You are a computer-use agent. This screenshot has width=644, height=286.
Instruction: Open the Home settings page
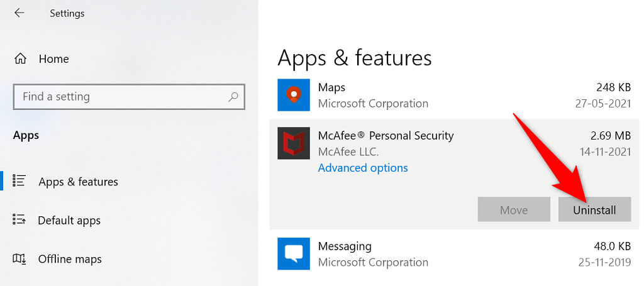53,59
